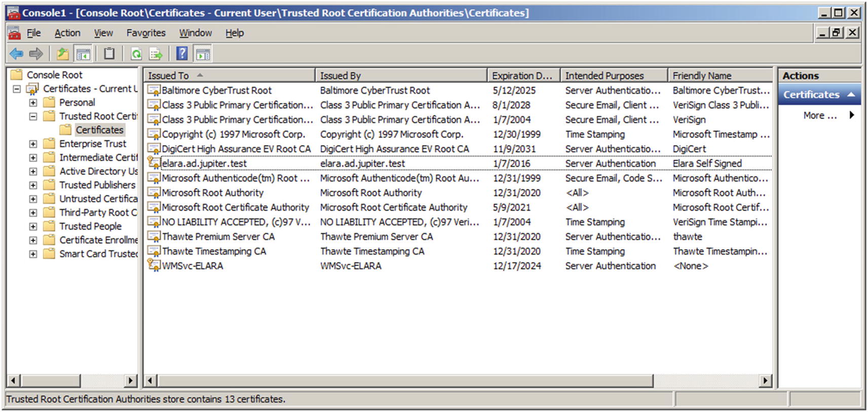Click tree pane scroll right arrow
The width and height of the screenshot is (868, 412).
click(x=131, y=381)
